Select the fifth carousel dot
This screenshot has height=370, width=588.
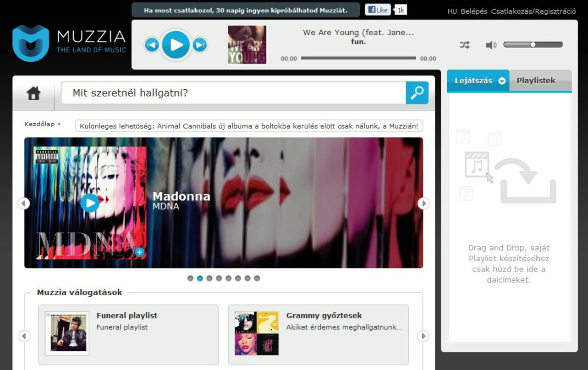(x=228, y=278)
